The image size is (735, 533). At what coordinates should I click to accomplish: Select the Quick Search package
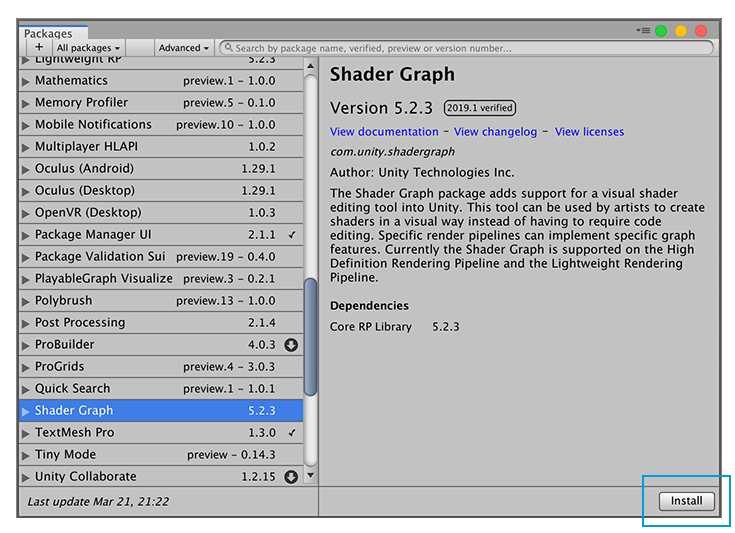161,389
